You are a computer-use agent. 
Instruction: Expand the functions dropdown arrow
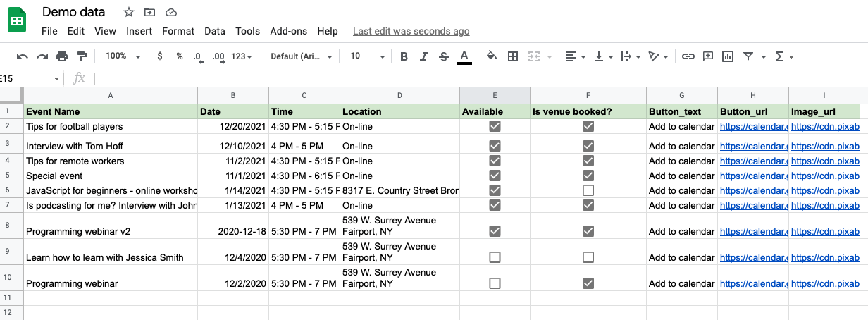click(x=792, y=56)
